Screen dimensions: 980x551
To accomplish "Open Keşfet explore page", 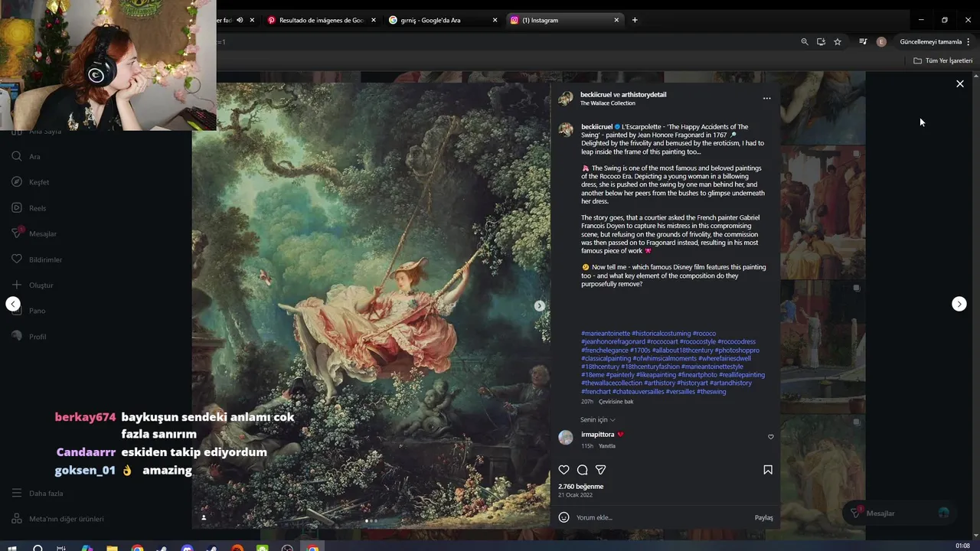I will click(30, 182).
